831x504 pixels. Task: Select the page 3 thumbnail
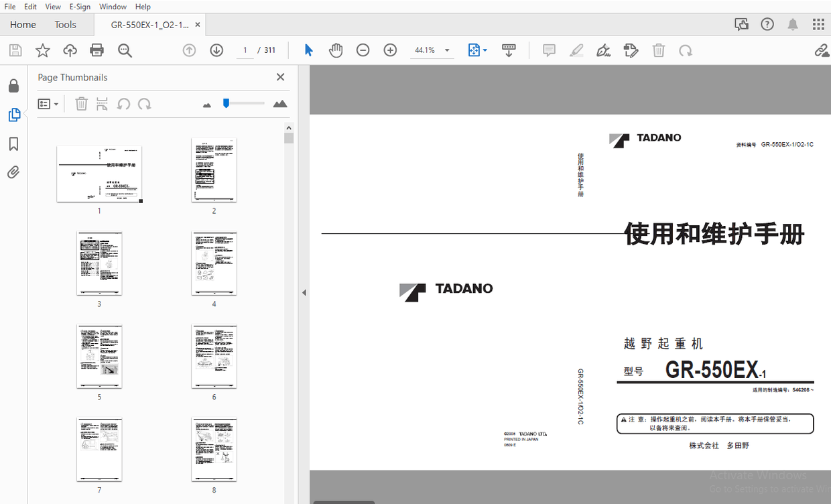(x=99, y=263)
